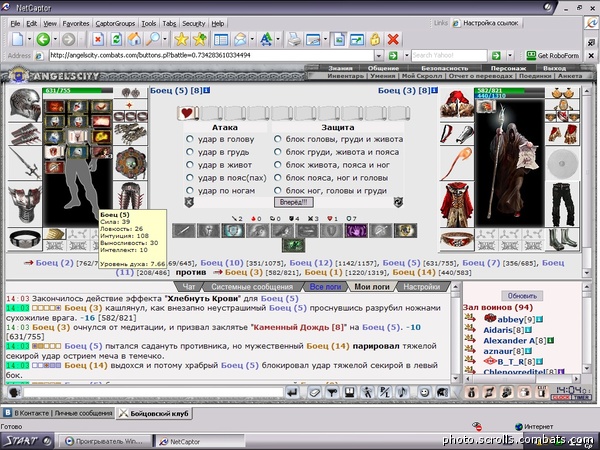
Task: Click the purple spell icon in ability bar
Action: click(355, 230)
